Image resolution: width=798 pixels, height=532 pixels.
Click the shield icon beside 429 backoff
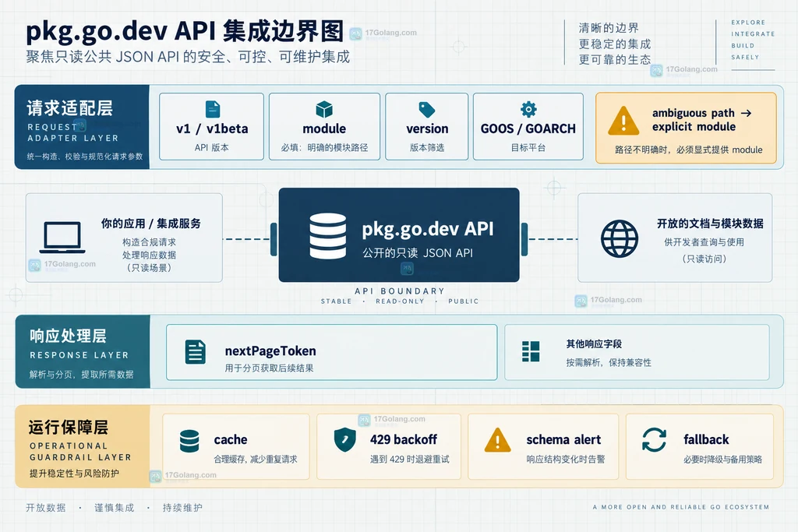point(345,439)
